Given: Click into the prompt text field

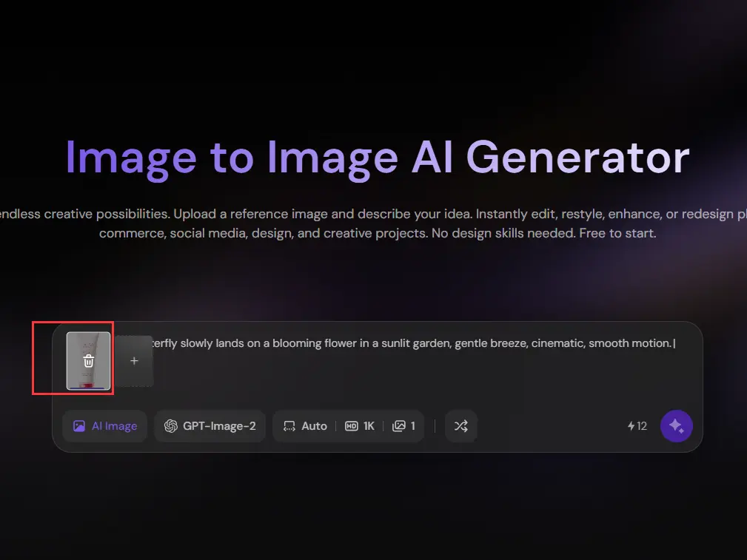Looking at the screenshot, I should pyautogui.click(x=414, y=343).
